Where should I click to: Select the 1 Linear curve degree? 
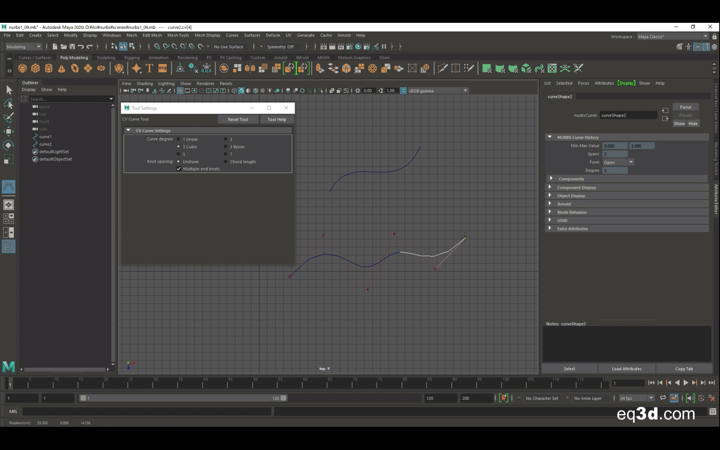[x=179, y=140]
